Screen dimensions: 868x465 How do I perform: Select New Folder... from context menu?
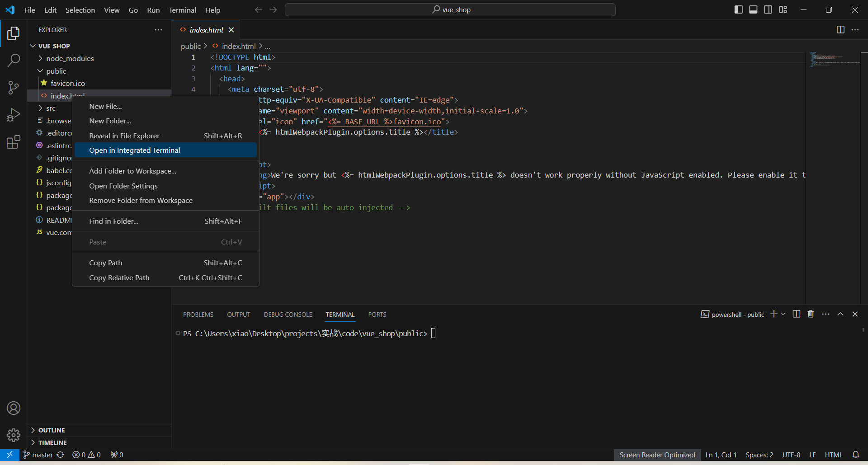coord(165,121)
